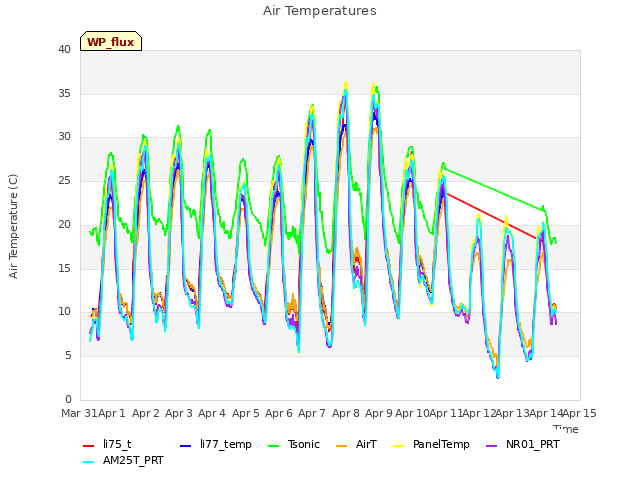This screenshot has width=640, height=480.
Task: Click the y-axis tick label 15
Action: pos(64,268)
